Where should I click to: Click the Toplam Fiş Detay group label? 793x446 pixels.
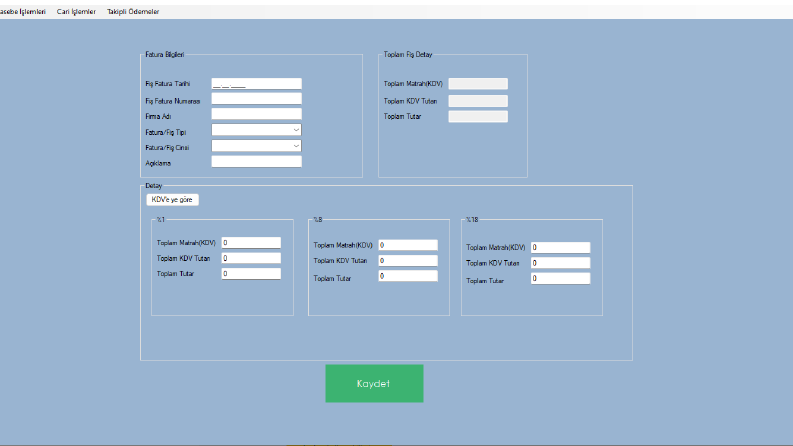pyautogui.click(x=408, y=55)
